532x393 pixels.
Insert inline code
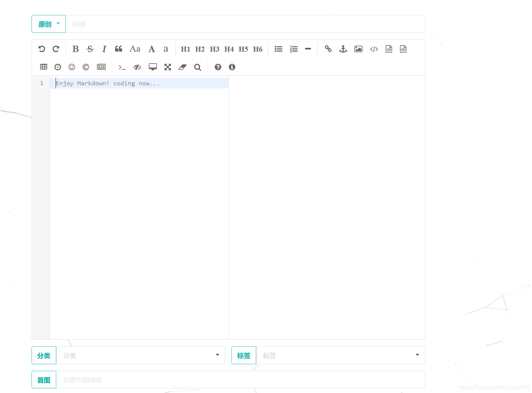pos(374,49)
